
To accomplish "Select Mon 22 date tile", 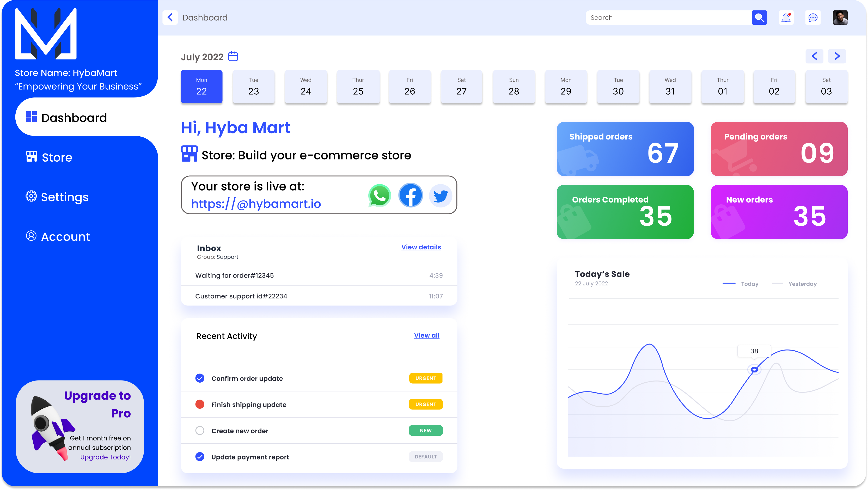I will [x=201, y=87].
